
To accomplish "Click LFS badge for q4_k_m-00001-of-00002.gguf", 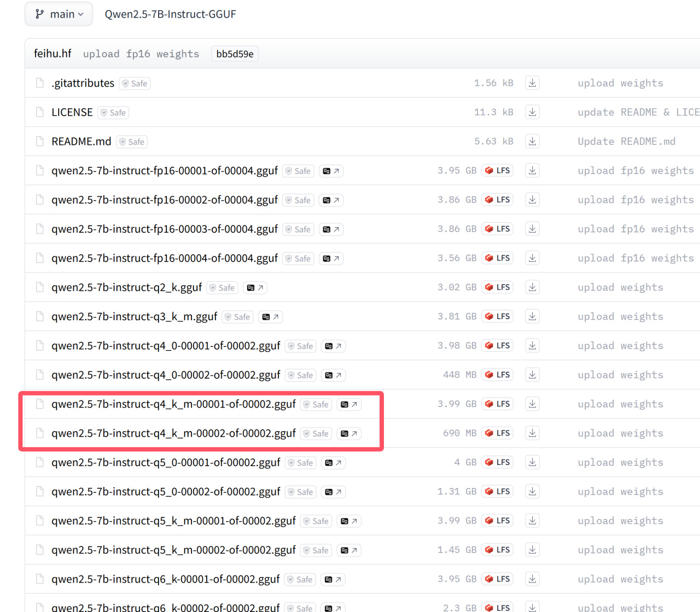I will click(x=497, y=404).
